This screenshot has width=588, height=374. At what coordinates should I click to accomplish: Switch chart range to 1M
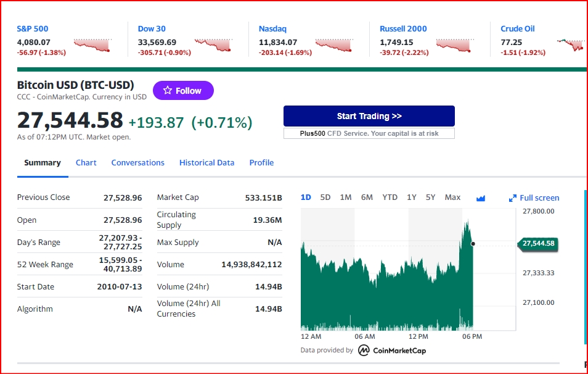pos(346,197)
